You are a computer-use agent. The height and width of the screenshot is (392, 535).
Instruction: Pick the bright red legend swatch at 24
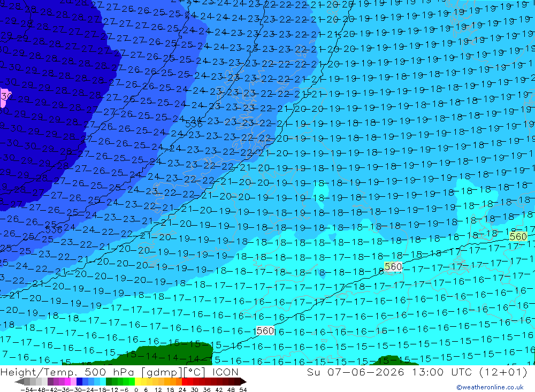tap(185, 381)
